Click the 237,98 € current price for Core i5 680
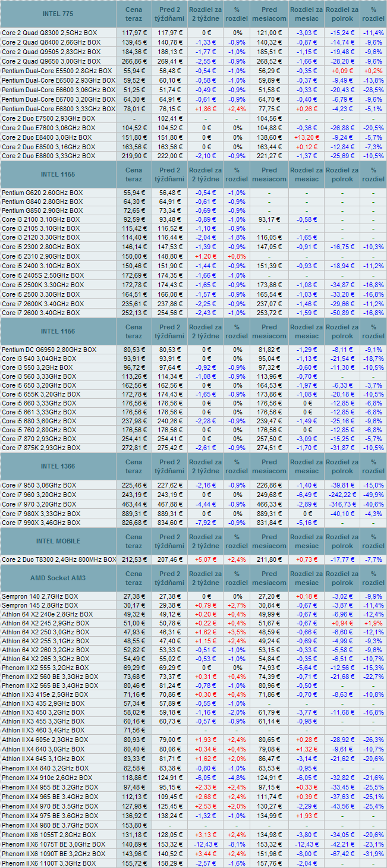The image size is (387, 868). 134,422
